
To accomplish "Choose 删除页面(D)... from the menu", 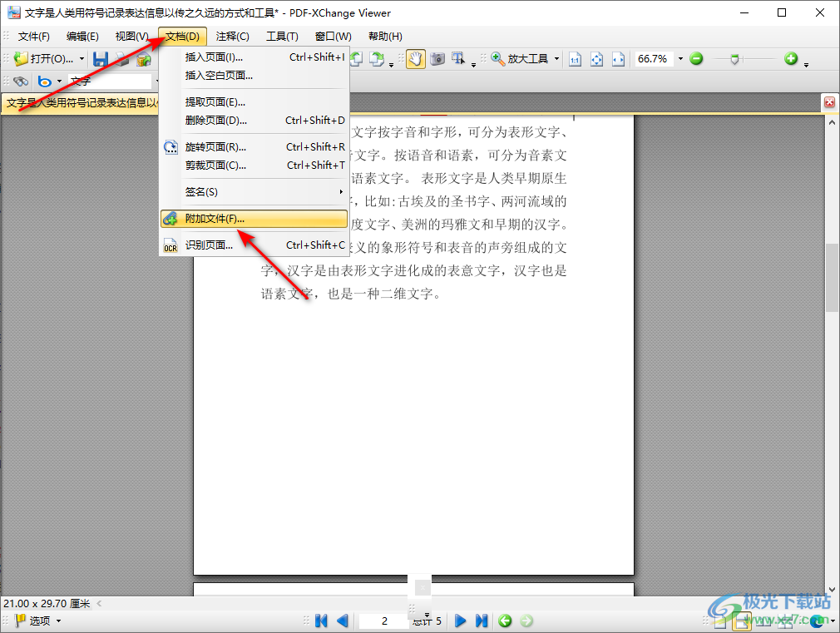I will [254, 120].
